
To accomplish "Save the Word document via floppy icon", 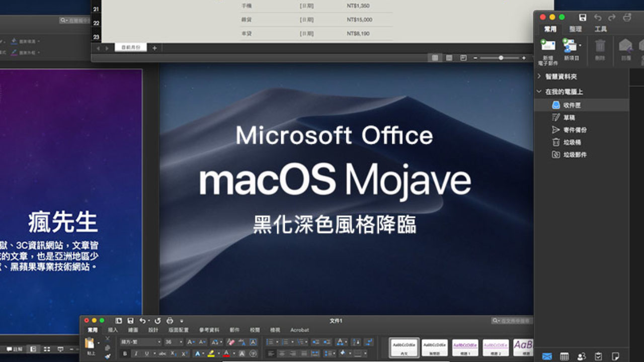I will pyautogui.click(x=130, y=320).
